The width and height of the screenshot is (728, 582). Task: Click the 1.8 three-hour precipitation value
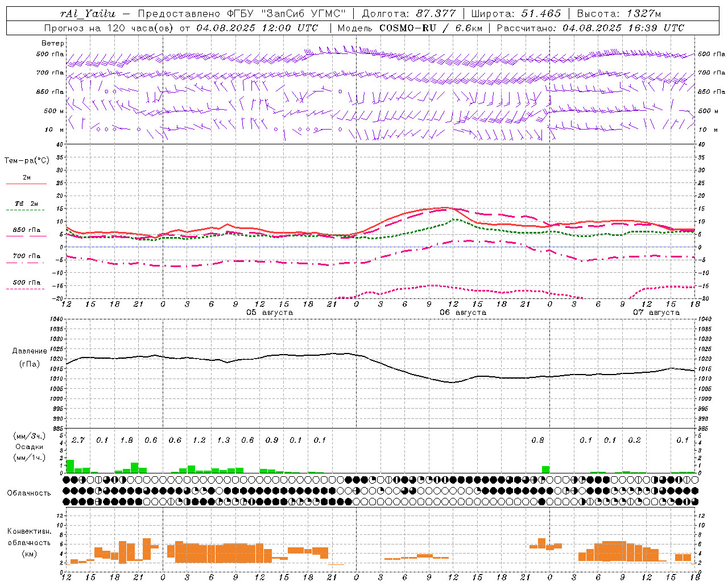[x=126, y=440]
